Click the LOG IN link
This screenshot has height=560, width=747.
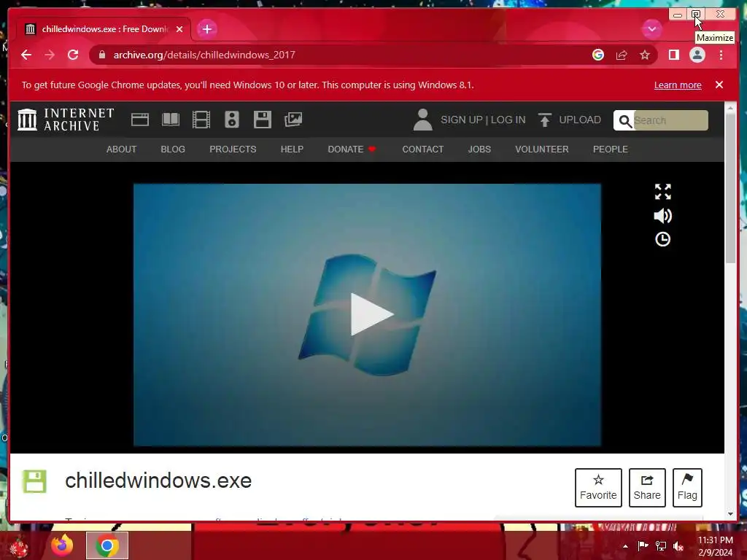(x=508, y=120)
